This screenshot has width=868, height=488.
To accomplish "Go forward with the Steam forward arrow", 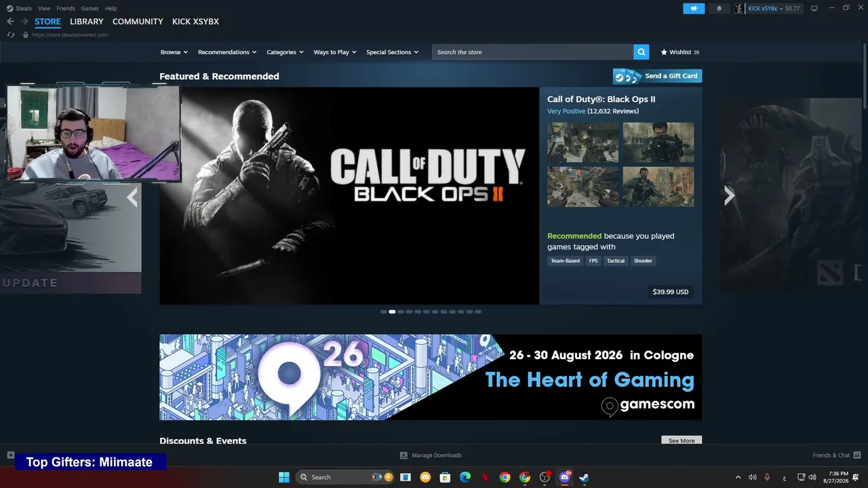I will (24, 22).
